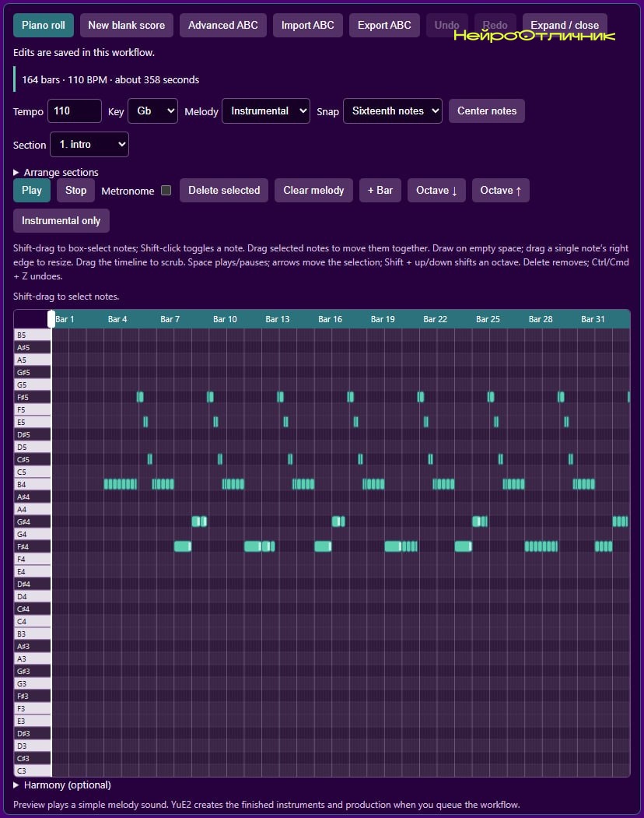Screen dimensions: 644x818
Task: Click the Tempo input field
Action: (75, 111)
